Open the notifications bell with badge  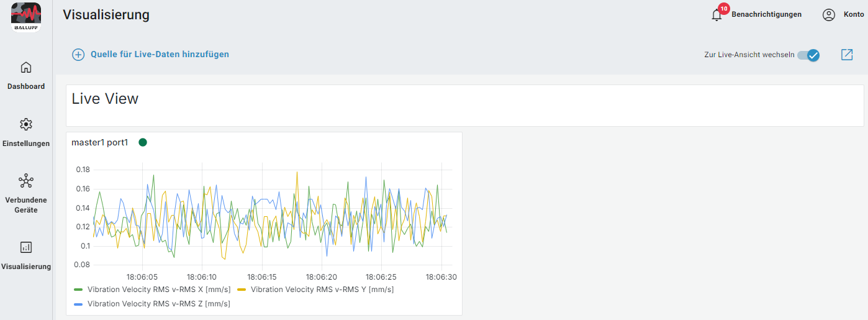717,14
